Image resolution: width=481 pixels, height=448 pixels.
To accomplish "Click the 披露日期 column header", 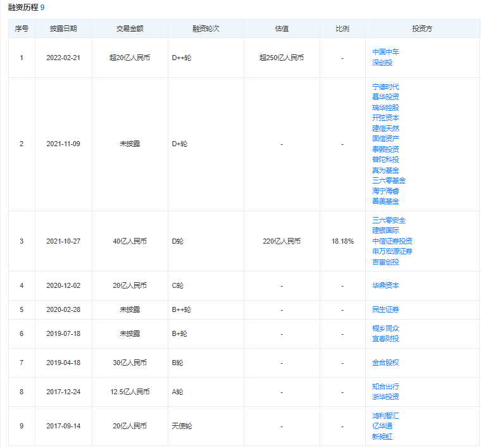I will click(63, 28).
